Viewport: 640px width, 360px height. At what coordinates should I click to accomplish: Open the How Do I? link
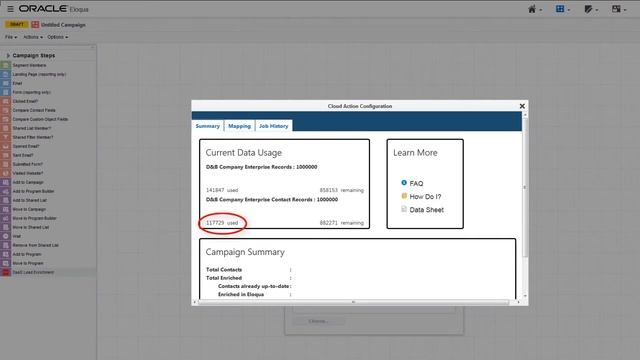coord(425,196)
